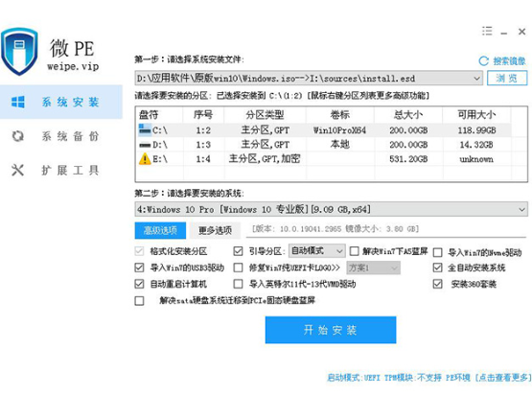Open the 引导分区 自动模式 dropdown

tap(317, 251)
